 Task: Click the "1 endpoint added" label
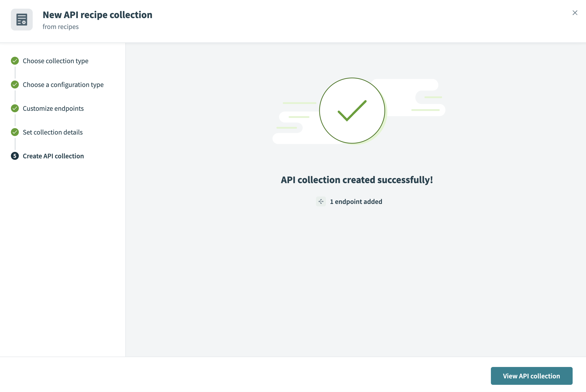coord(356,201)
